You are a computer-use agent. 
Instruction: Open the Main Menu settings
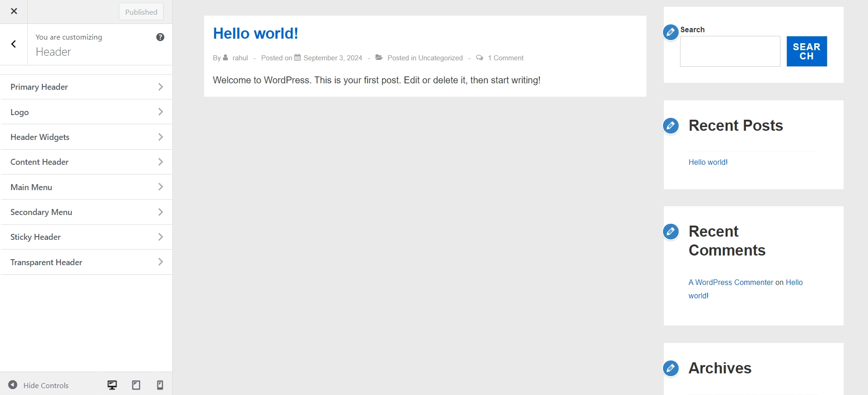(x=87, y=187)
